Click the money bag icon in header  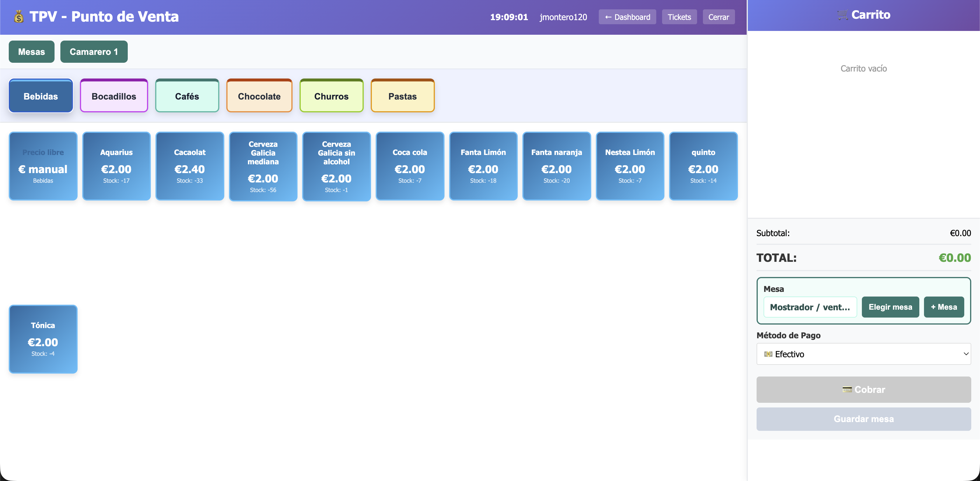pyautogui.click(x=19, y=17)
